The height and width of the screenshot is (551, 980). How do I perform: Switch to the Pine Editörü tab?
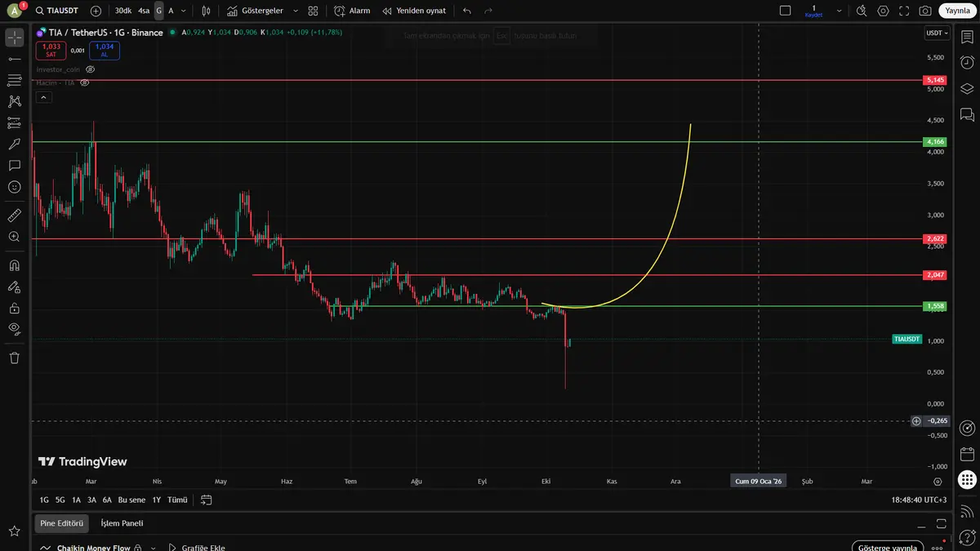click(x=62, y=523)
